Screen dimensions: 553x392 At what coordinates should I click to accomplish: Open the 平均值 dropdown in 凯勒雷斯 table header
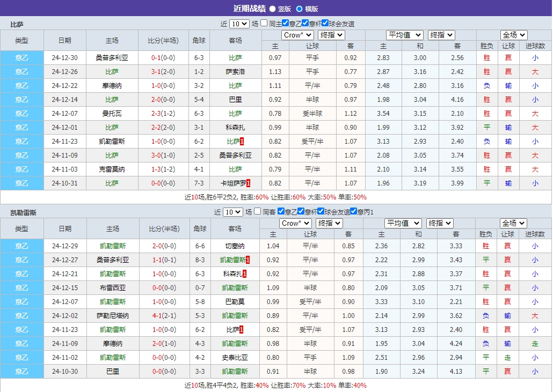click(404, 223)
